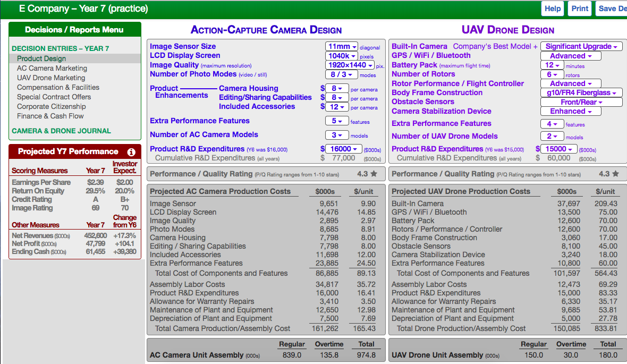Click Total Camera Production/Assembly Cost 161,262
Viewport: 627px width, 364px height.
click(x=325, y=328)
